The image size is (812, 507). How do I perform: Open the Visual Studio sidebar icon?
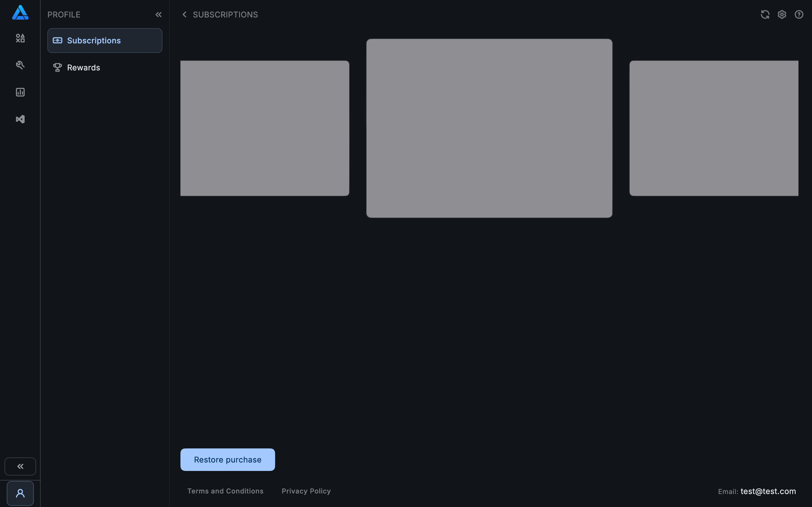coord(20,119)
